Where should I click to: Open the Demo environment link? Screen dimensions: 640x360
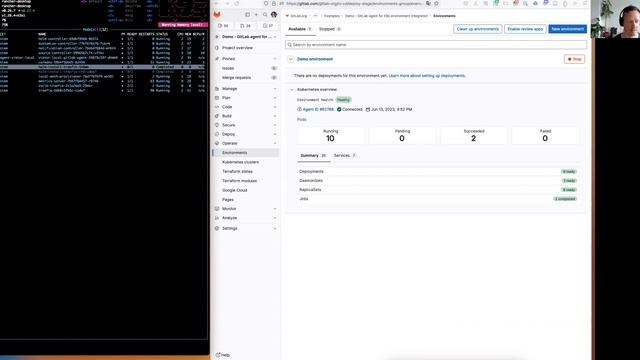click(x=315, y=59)
